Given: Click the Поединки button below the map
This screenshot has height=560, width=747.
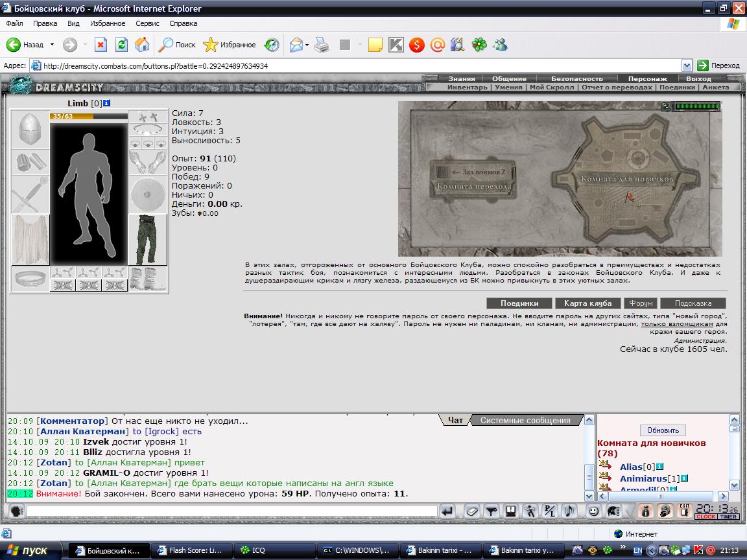Looking at the screenshot, I should point(519,303).
